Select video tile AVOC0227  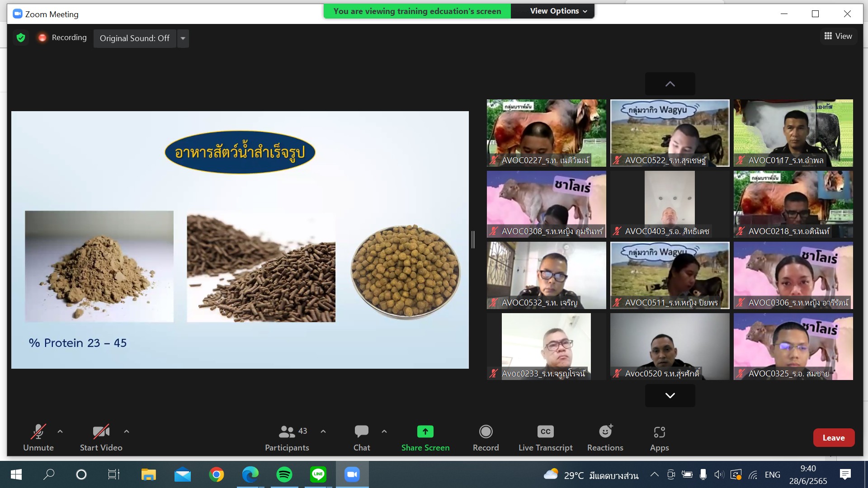(546, 133)
